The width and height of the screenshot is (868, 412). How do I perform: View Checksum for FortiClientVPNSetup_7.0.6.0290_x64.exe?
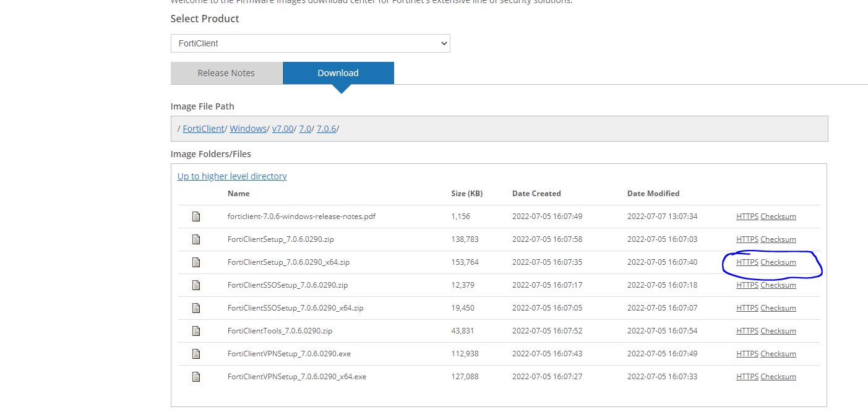(778, 377)
